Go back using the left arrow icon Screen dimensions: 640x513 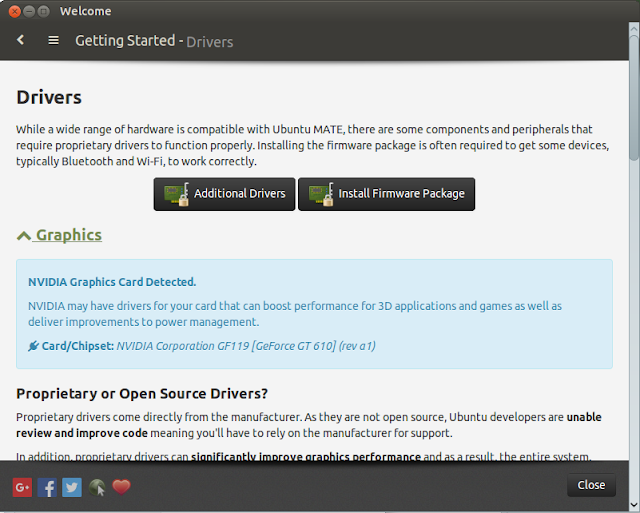(21, 40)
